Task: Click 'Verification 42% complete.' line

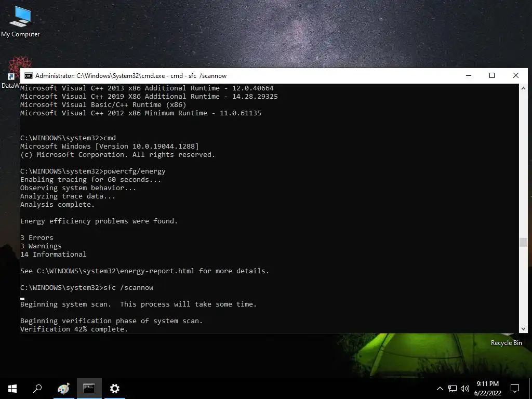Action: (74, 329)
